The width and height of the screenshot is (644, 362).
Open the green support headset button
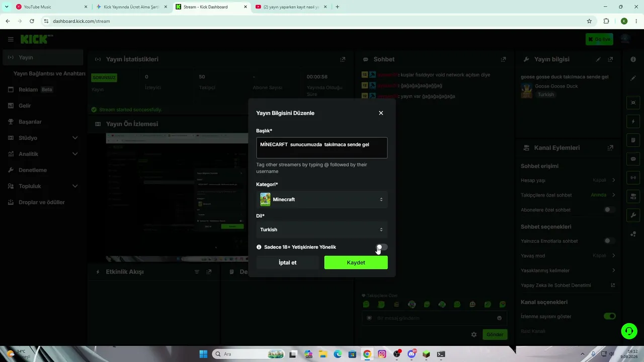629,331
